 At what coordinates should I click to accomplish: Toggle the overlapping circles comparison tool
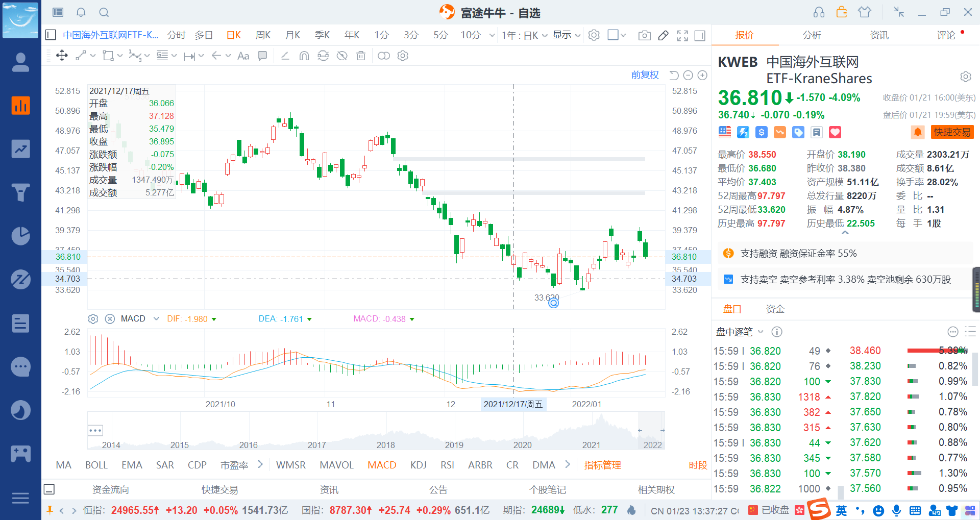coord(384,56)
